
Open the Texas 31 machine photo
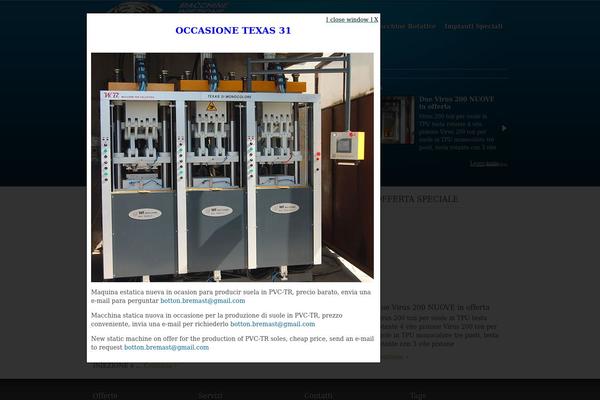[x=232, y=167]
